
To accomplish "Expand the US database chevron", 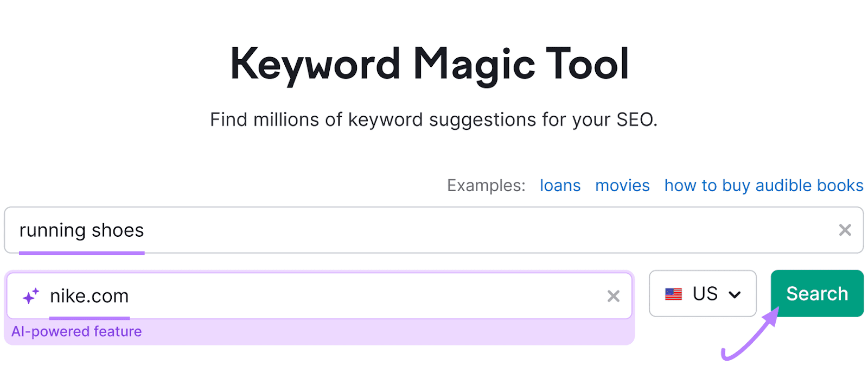I will pyautogui.click(x=736, y=295).
